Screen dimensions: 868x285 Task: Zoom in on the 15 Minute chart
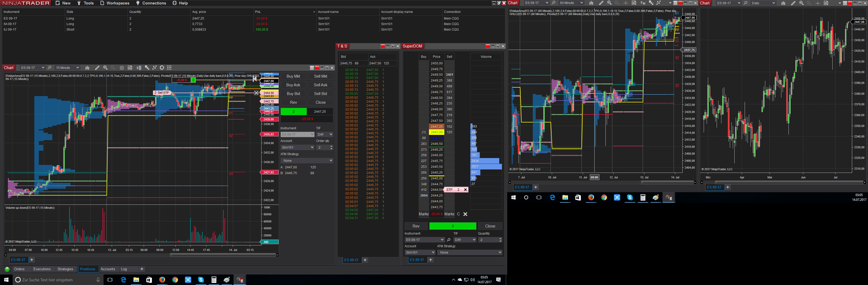coord(105,68)
